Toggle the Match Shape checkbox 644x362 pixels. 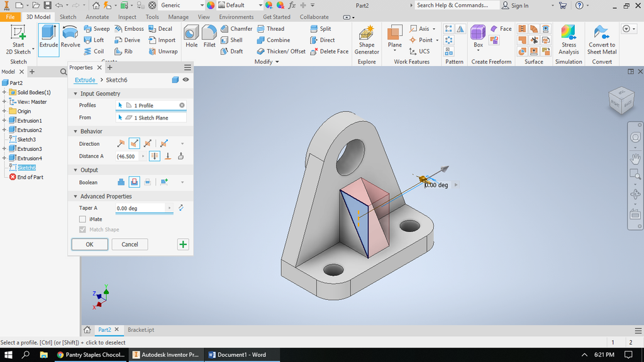tap(82, 229)
